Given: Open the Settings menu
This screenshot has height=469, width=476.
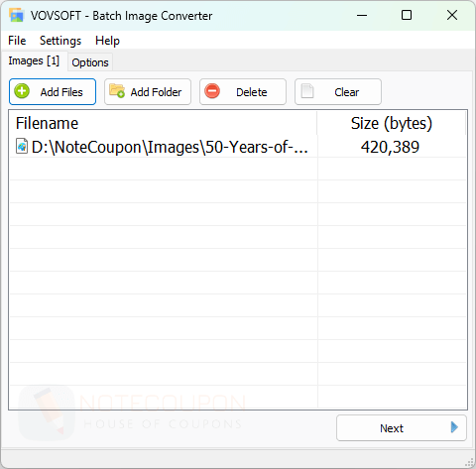Looking at the screenshot, I should [60, 41].
